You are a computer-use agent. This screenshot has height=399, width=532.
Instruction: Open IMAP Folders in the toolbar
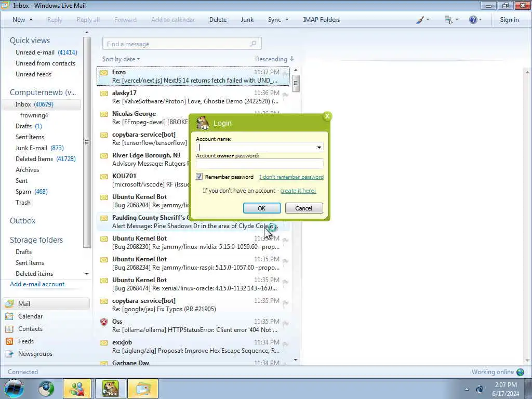tap(321, 20)
